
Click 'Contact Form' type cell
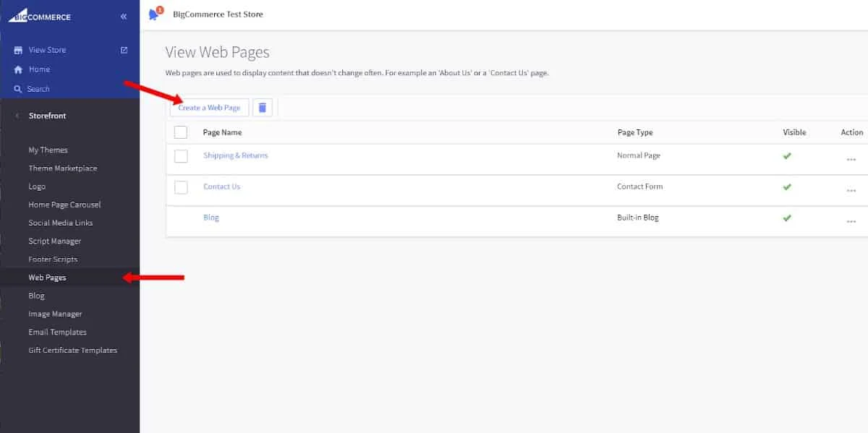click(x=640, y=187)
